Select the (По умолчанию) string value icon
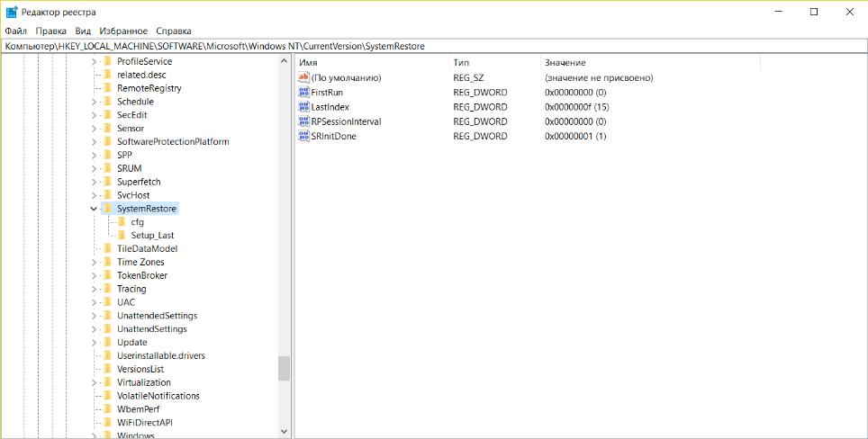868x439 pixels. (x=303, y=78)
